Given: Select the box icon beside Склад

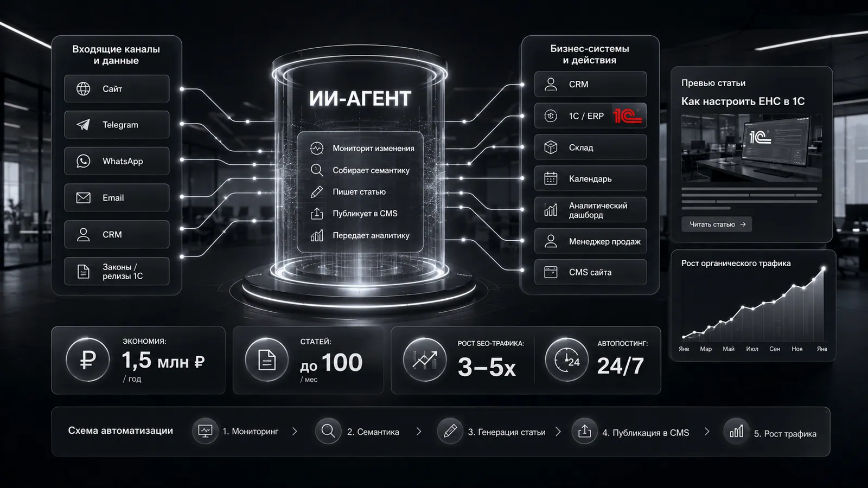Looking at the screenshot, I should point(551,147).
